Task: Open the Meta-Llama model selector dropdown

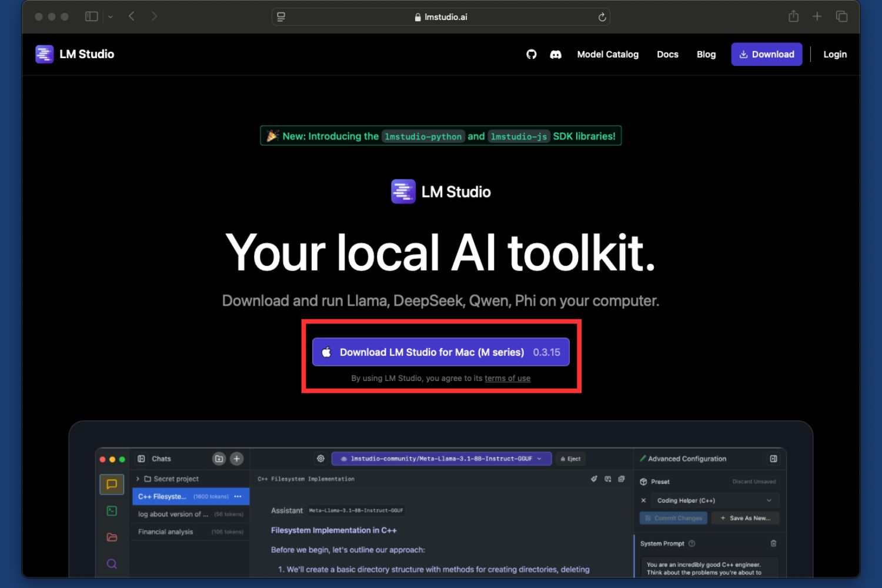Action: click(x=442, y=459)
